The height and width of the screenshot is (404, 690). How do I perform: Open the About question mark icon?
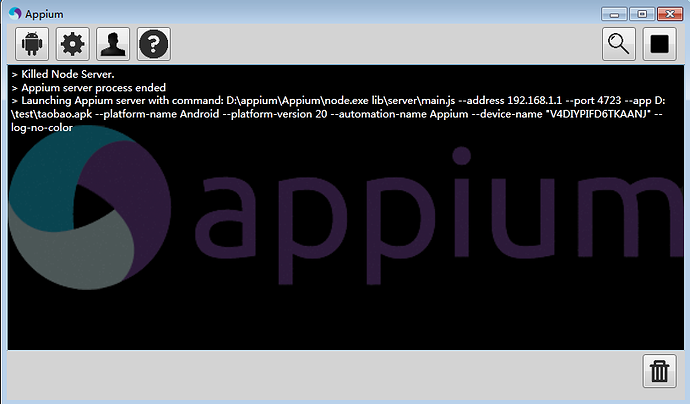tap(154, 44)
